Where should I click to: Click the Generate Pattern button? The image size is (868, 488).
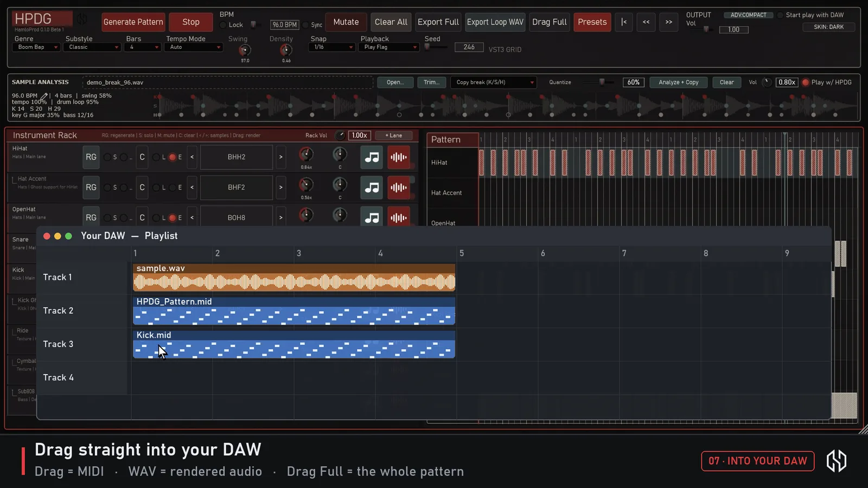(x=133, y=22)
